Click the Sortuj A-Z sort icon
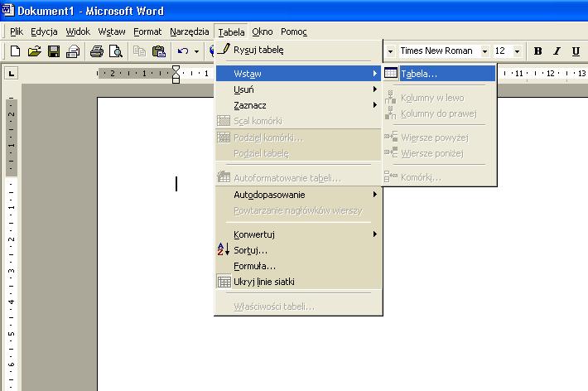The image size is (588, 391). (224, 249)
